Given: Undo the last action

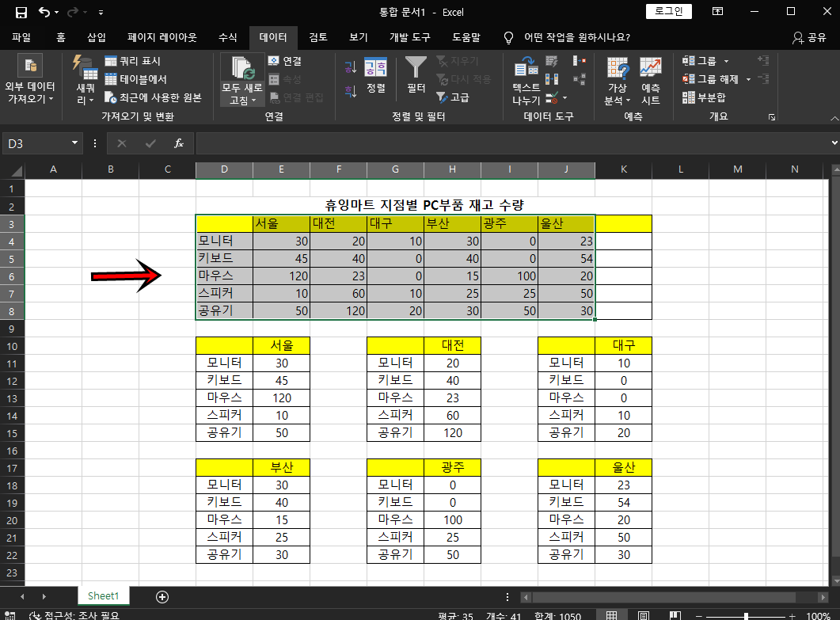Looking at the screenshot, I should coord(44,13).
